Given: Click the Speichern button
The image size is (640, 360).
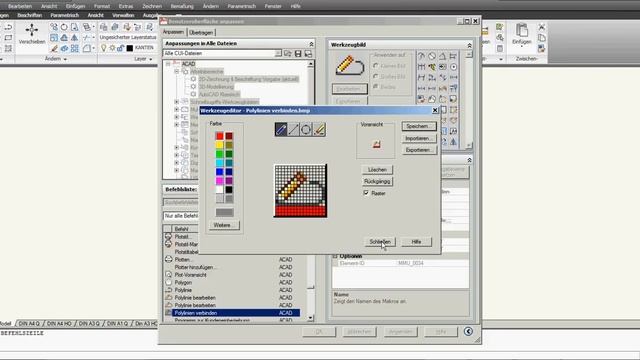Looking at the screenshot, I should tap(419, 126).
